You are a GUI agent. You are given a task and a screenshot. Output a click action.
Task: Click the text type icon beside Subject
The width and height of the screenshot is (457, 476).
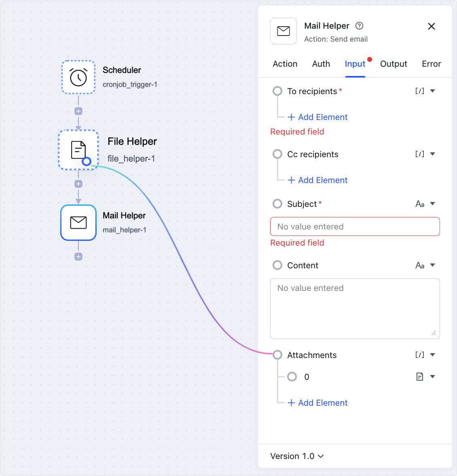click(420, 204)
